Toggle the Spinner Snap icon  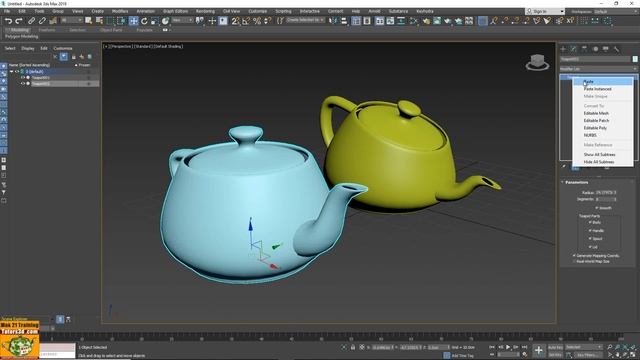(x=267, y=21)
